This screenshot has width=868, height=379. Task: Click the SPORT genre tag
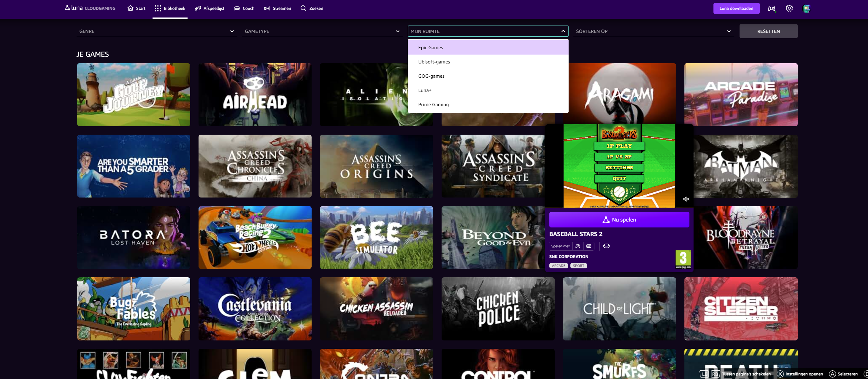pos(578,266)
